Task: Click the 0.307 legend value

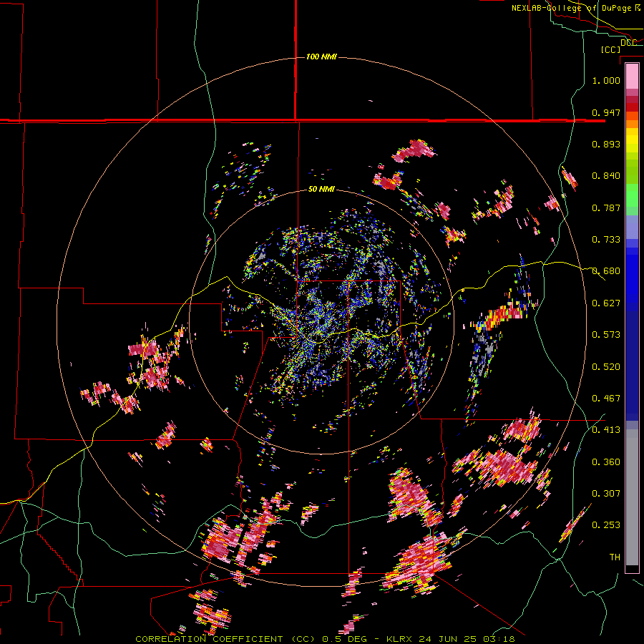Action: tap(606, 494)
